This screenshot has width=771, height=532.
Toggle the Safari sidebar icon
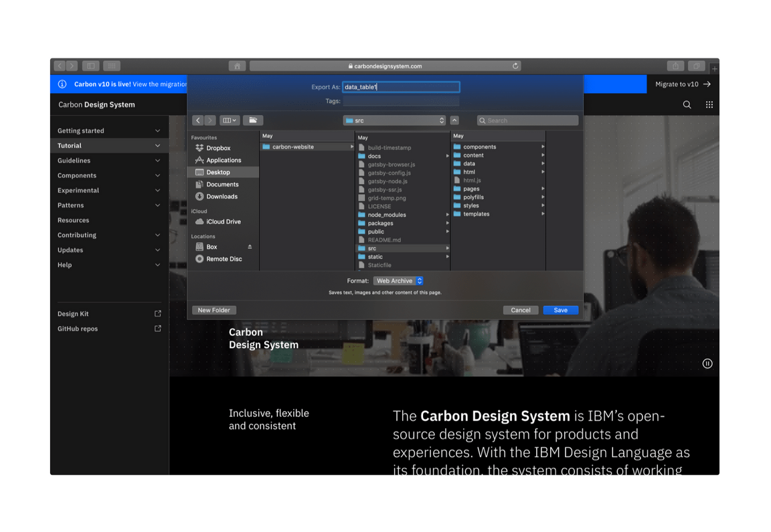coord(91,66)
